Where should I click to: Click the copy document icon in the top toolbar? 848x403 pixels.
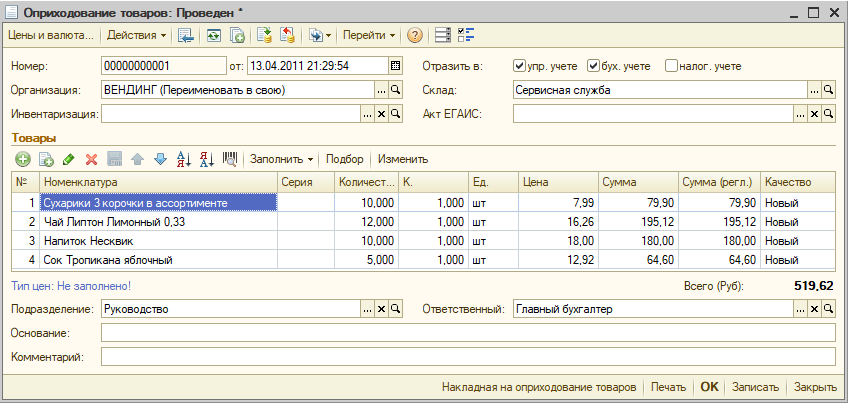(x=237, y=36)
